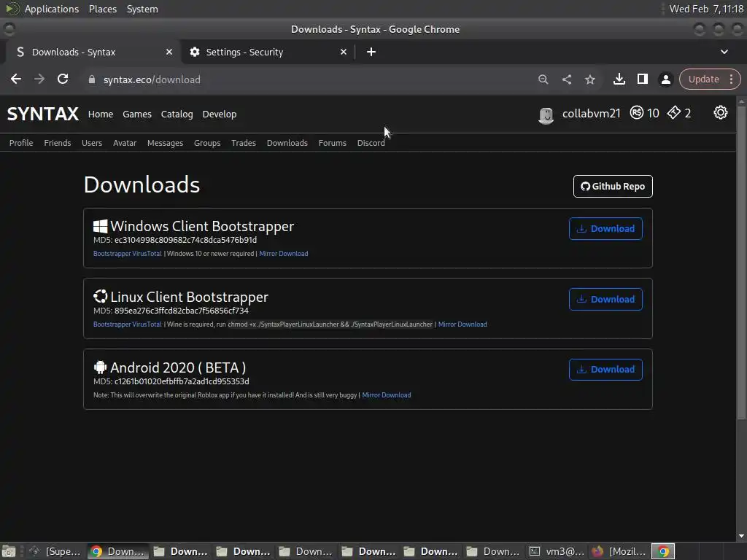Open Windows Bootstrapper VirusTotal link

coord(127,254)
